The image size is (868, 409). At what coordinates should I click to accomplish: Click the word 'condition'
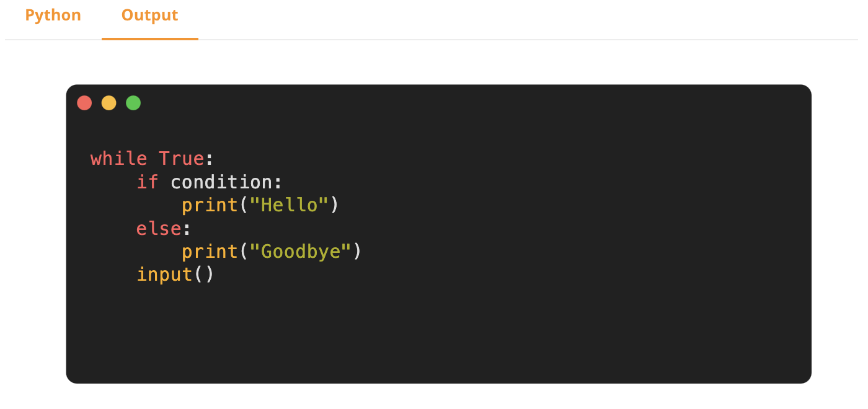[x=221, y=182]
